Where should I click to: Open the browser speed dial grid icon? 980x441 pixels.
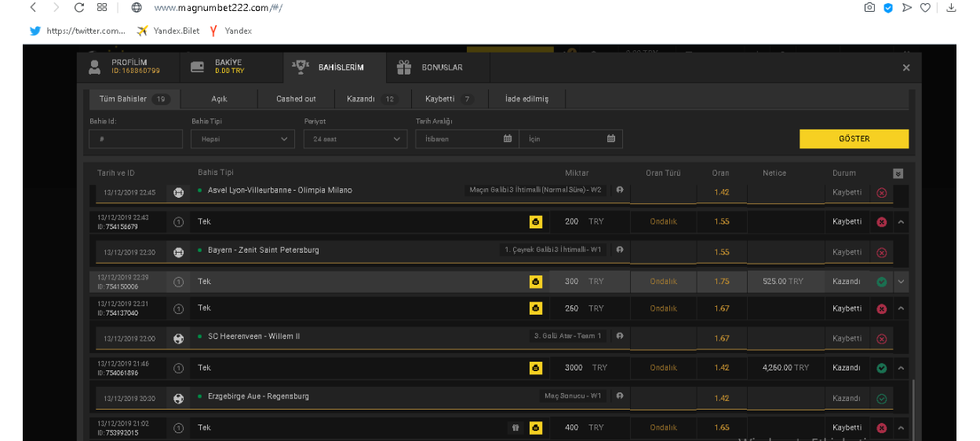click(x=102, y=8)
